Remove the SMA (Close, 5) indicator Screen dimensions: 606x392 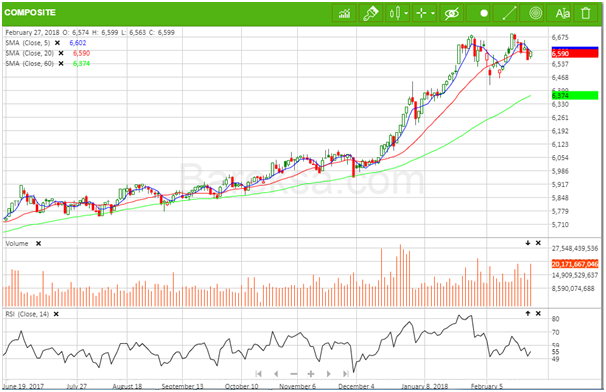click(57, 43)
